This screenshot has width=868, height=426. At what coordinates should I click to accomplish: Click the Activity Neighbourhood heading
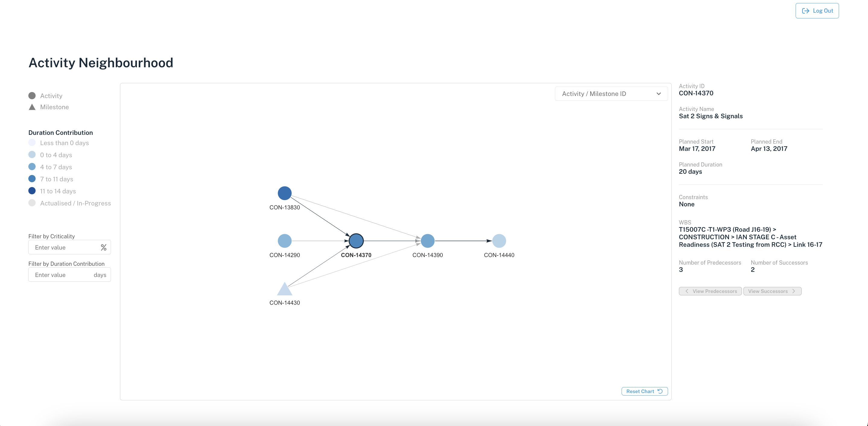point(101,63)
